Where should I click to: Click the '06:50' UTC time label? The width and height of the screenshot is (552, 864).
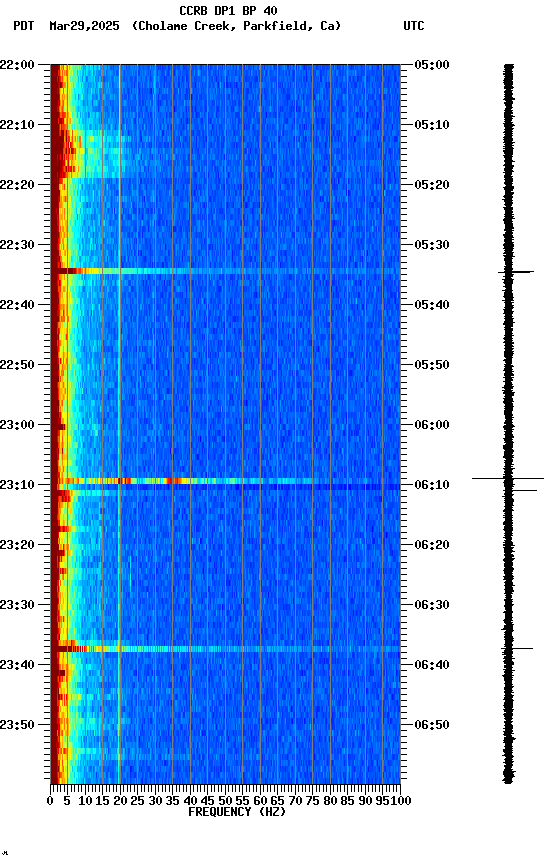click(x=432, y=726)
